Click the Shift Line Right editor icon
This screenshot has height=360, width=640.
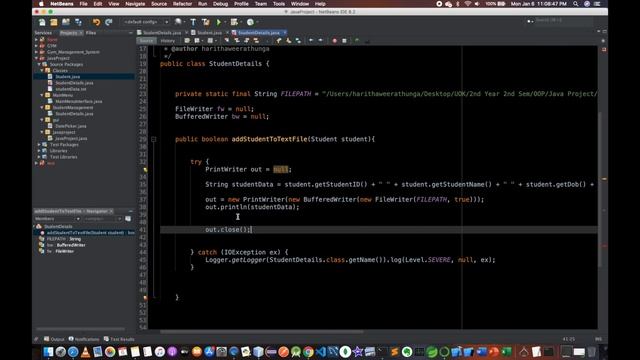[x=320, y=40]
